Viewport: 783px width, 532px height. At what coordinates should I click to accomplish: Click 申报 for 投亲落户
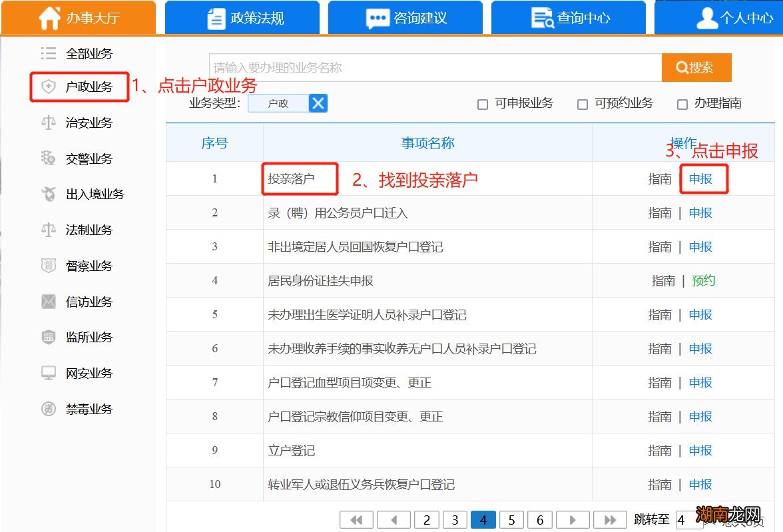(701, 178)
